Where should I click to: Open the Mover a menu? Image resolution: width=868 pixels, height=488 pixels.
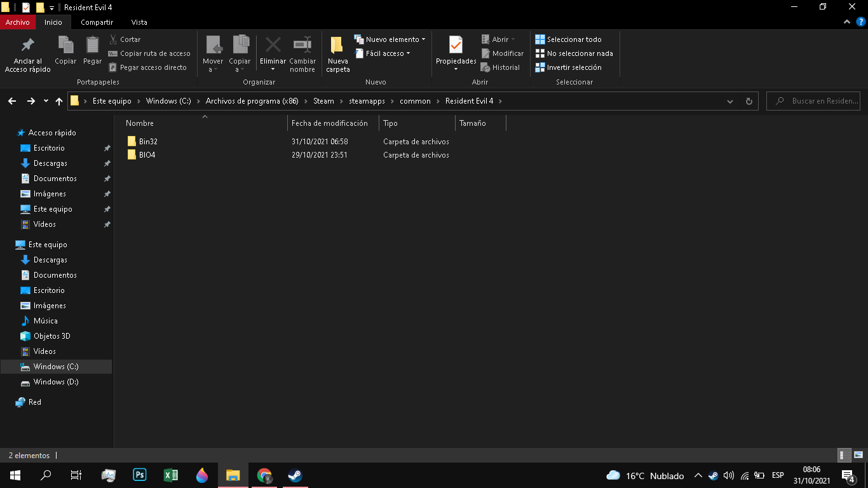(x=213, y=55)
